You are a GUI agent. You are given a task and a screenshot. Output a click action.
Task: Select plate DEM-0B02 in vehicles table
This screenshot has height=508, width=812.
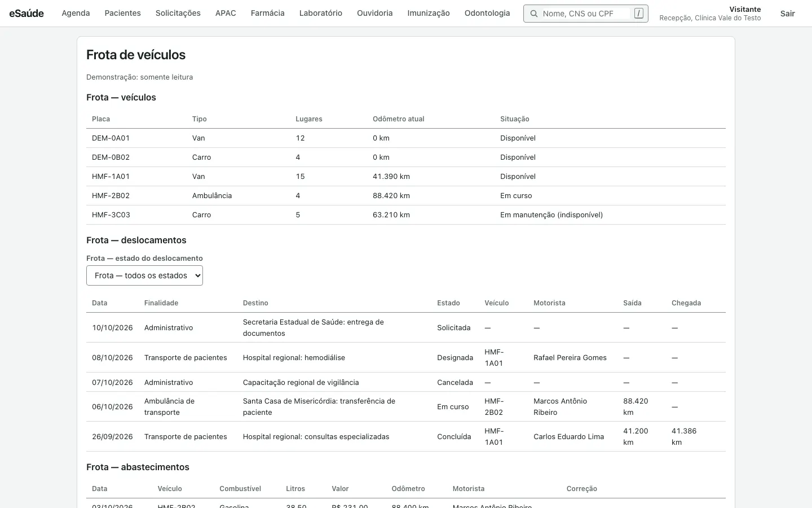(111, 157)
